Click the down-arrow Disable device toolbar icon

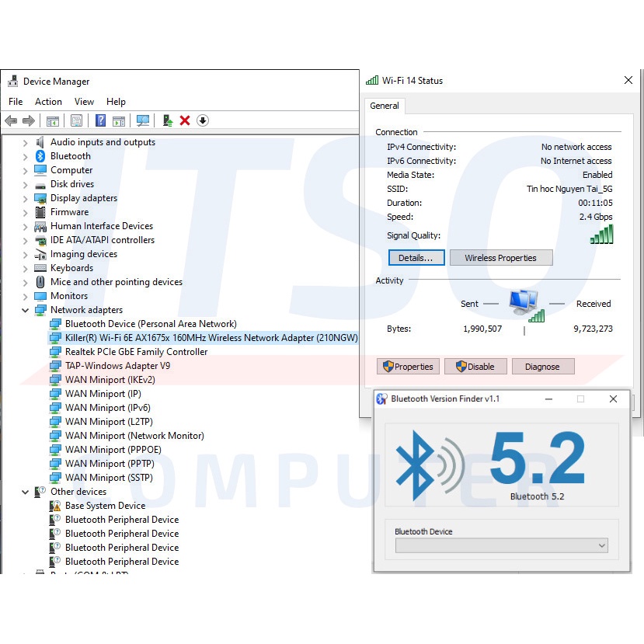203,120
